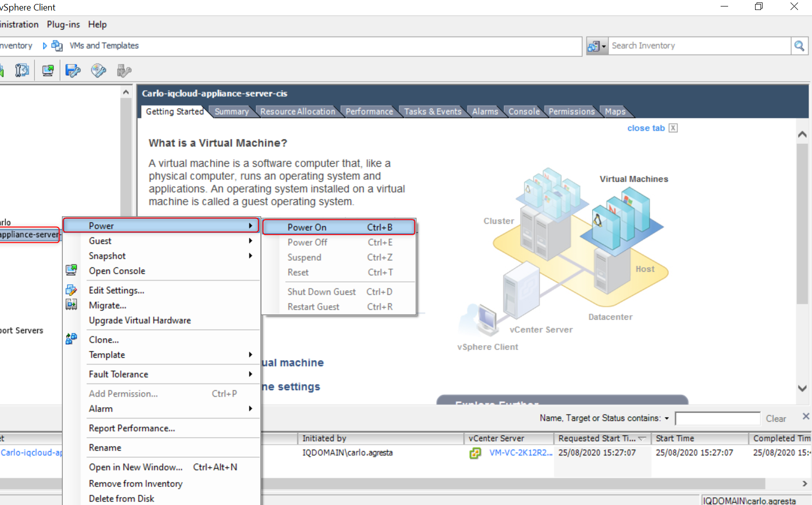Choose Report Performance... entry
Viewport: 812px width, 505px height.
click(x=132, y=428)
